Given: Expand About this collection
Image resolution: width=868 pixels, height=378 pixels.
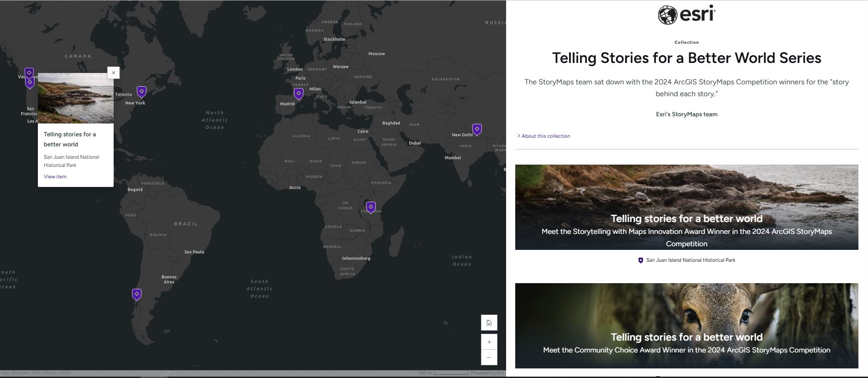Looking at the screenshot, I should click(545, 136).
